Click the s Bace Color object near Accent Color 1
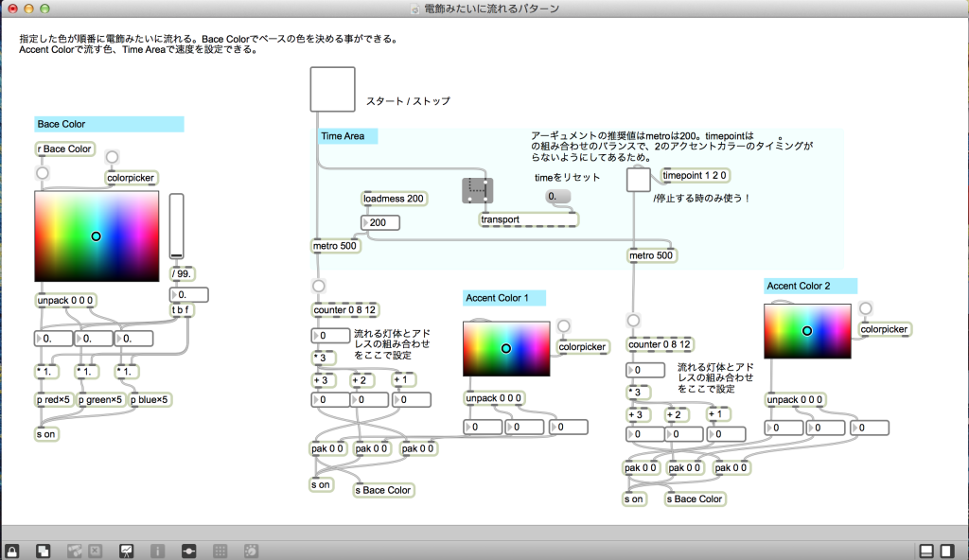Viewport: 969px width, 560px height. (x=382, y=490)
